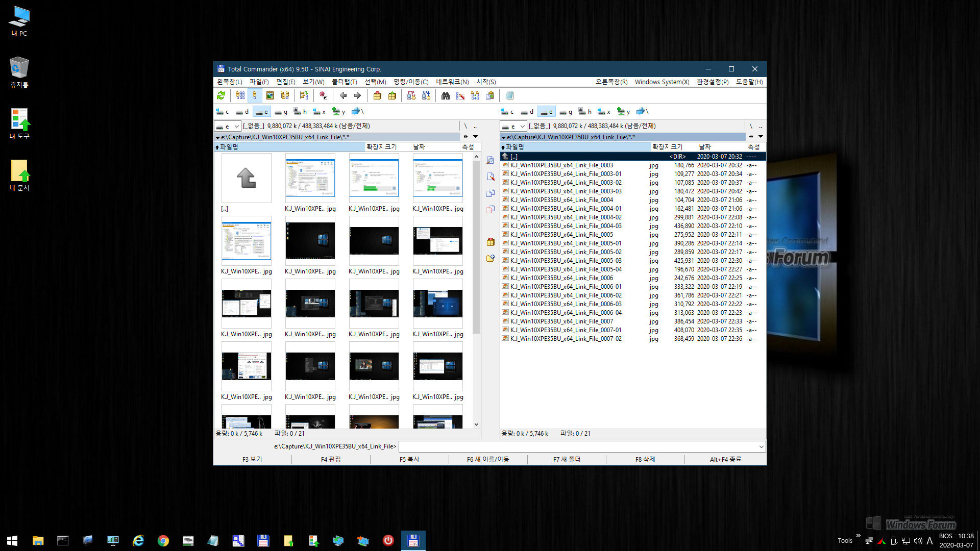
Task: Click F6 새 이름/이동 button
Action: point(488,459)
